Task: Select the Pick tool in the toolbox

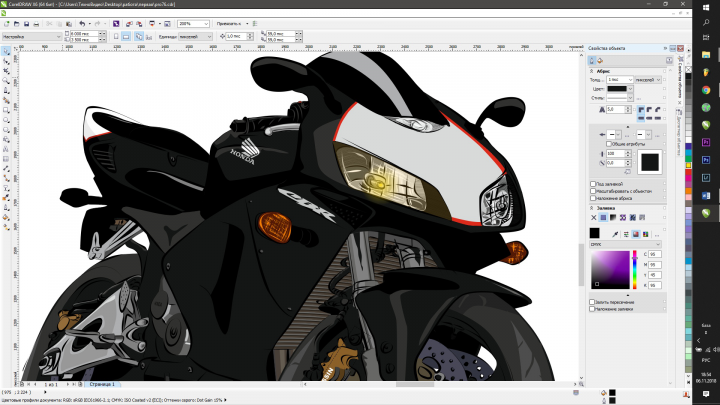Action: click(x=6, y=51)
